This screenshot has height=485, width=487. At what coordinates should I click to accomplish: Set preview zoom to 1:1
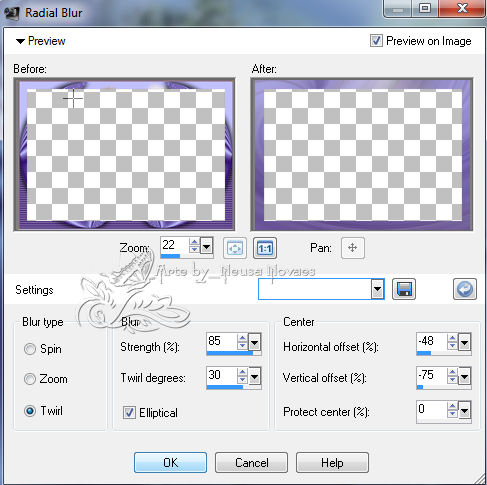pos(265,248)
